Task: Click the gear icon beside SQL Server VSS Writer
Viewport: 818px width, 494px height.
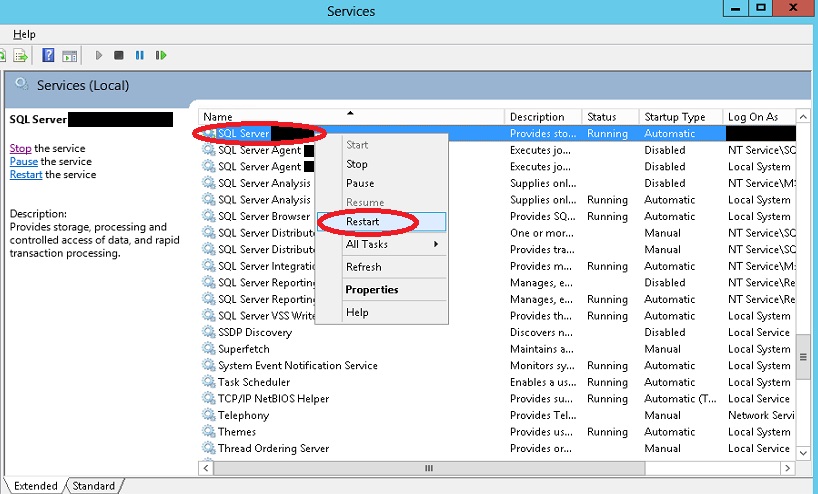Action: coord(209,316)
